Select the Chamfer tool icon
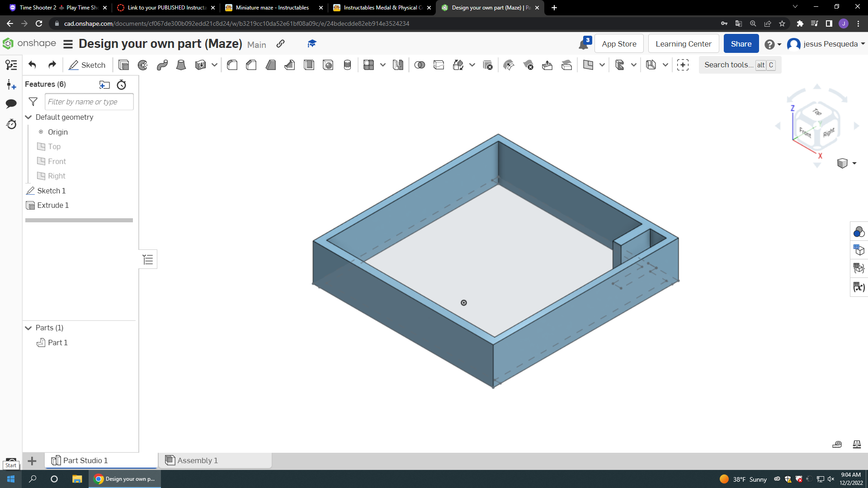 pos(251,65)
